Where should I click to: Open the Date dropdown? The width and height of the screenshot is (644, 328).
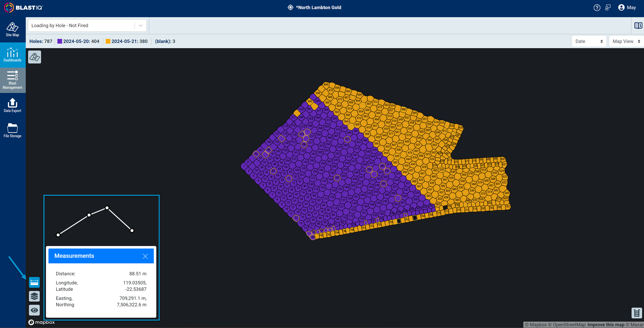[589, 42]
